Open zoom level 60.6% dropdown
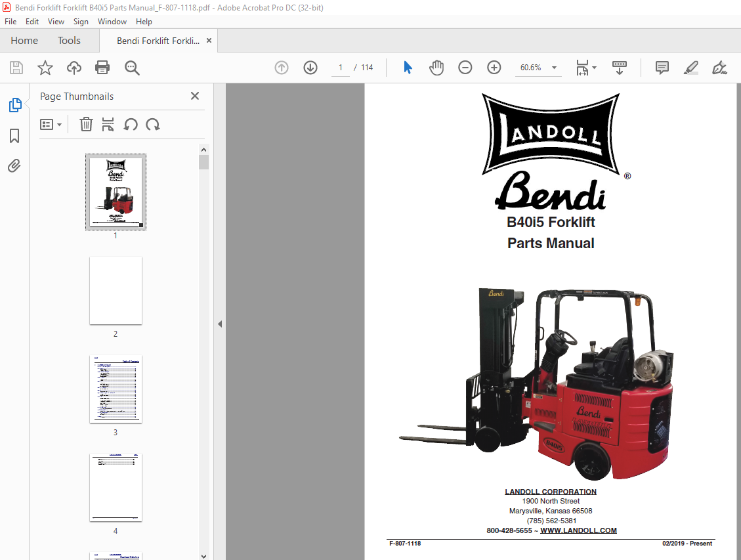The image size is (741, 560). (555, 68)
